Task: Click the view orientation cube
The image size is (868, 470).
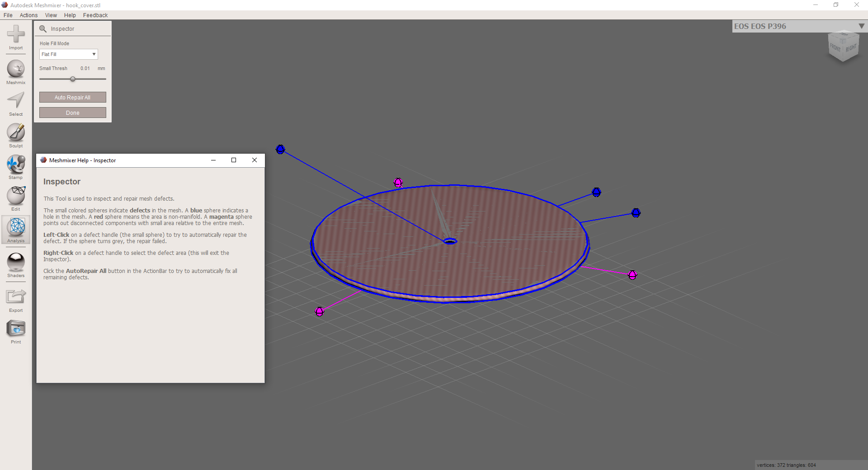Action: pyautogui.click(x=843, y=47)
